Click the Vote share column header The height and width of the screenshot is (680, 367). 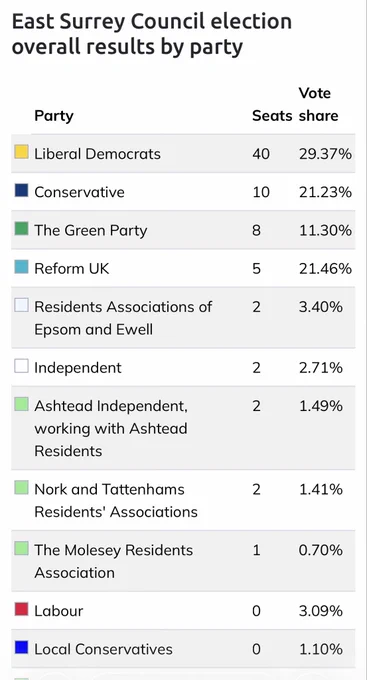tap(318, 105)
